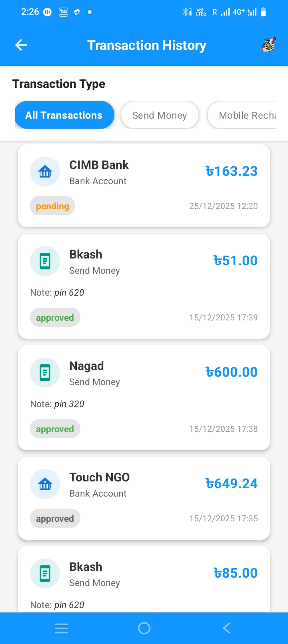
Task: Tap the Nagad receipt icon
Action: tap(45, 373)
